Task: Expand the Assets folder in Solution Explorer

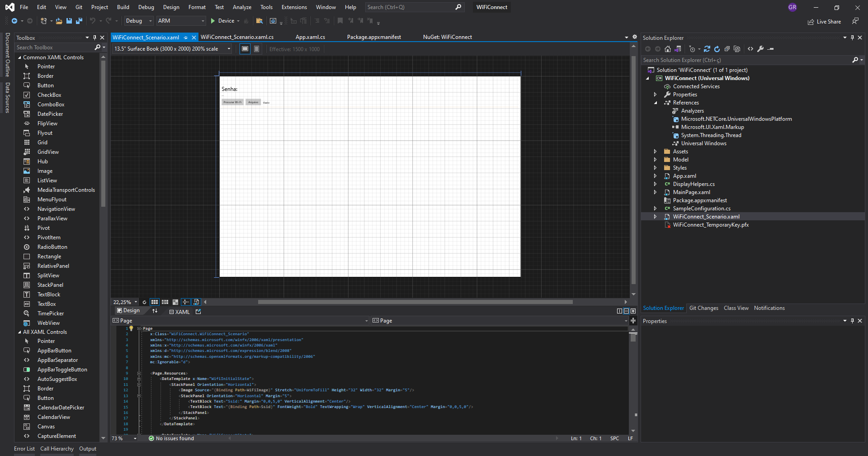Action: tap(656, 151)
